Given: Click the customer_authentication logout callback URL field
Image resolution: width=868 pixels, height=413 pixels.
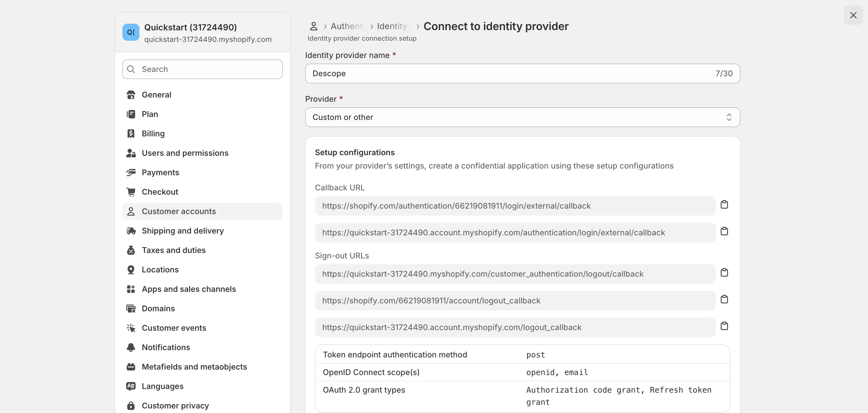Looking at the screenshot, I should (x=515, y=274).
